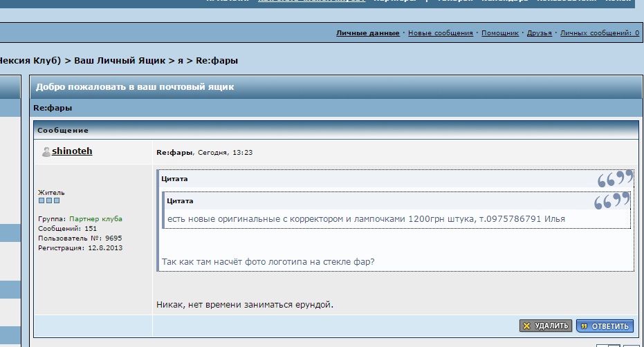Click the я breadcrumb

[x=181, y=61]
